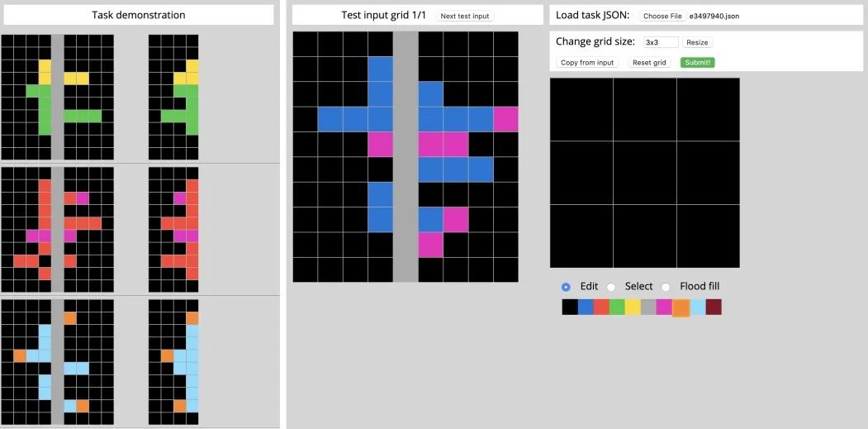
Task: Click the second demonstration output grid with red shape
Action: (x=173, y=230)
